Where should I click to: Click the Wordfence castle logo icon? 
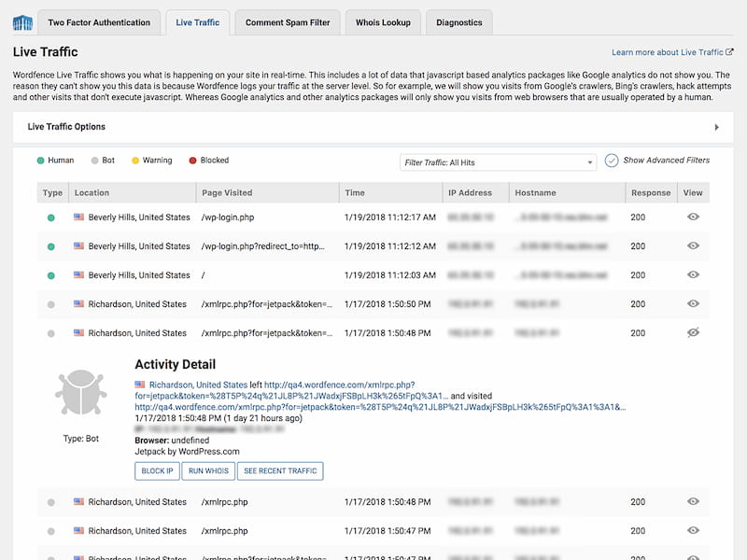click(x=23, y=22)
